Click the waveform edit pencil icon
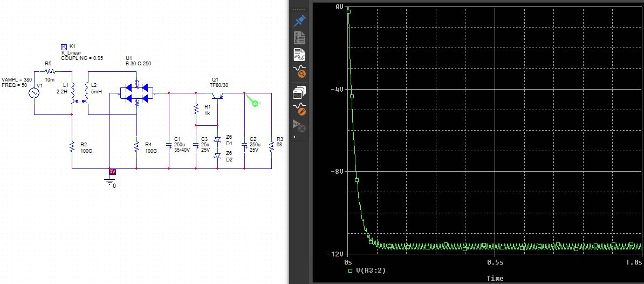 point(299,109)
